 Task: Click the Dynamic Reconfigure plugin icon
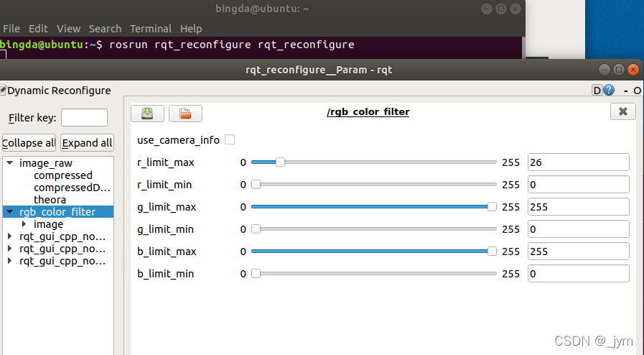pyautogui.click(x=3, y=90)
